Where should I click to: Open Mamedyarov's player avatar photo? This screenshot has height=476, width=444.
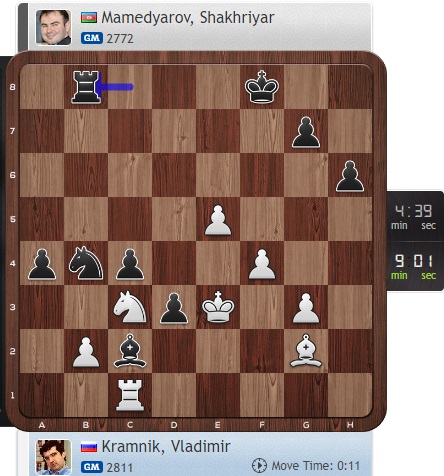pos(53,27)
